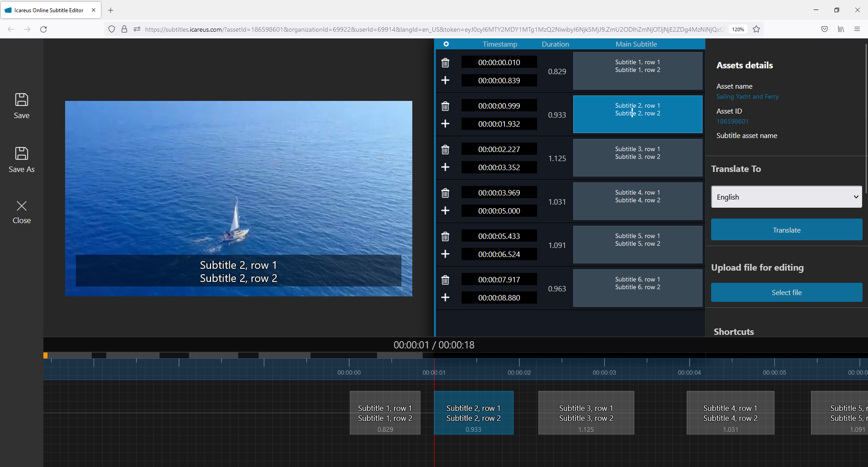The height and width of the screenshot is (467, 868).
Task: Open subtitle table settings gear
Action: point(446,44)
